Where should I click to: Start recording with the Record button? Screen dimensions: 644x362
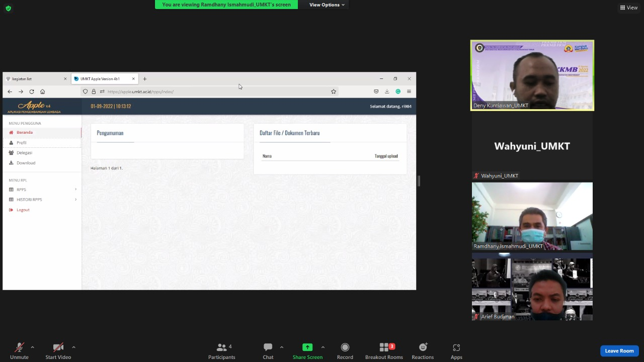pos(345,350)
